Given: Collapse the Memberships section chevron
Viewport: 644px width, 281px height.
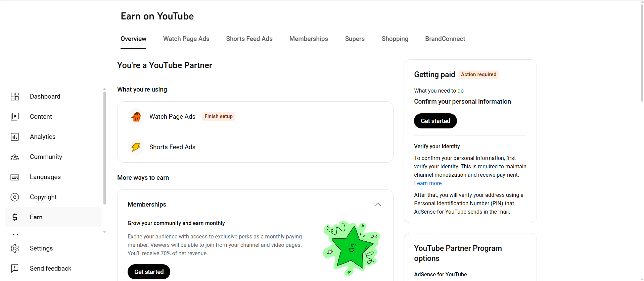Looking at the screenshot, I should 378,205.
